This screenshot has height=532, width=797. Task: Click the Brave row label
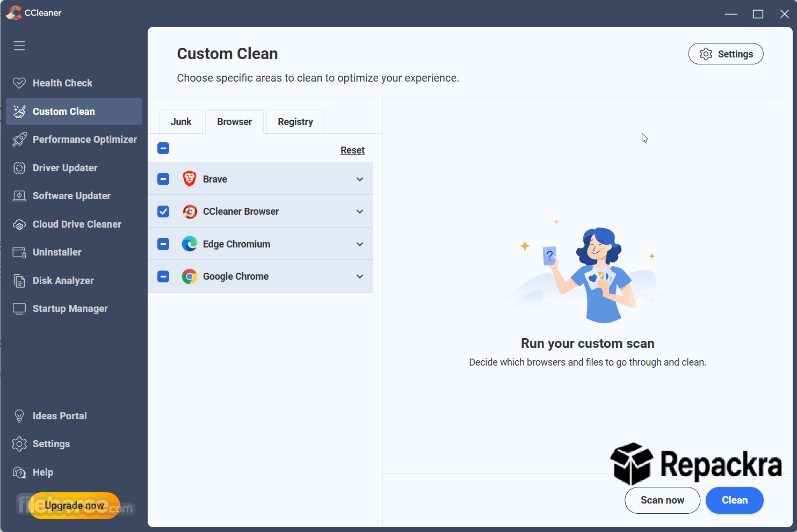(215, 179)
